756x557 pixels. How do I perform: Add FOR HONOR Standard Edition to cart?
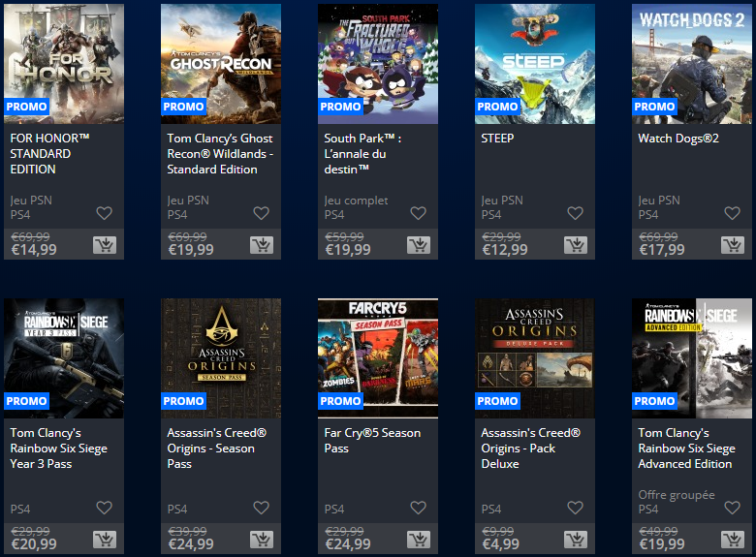coord(105,245)
